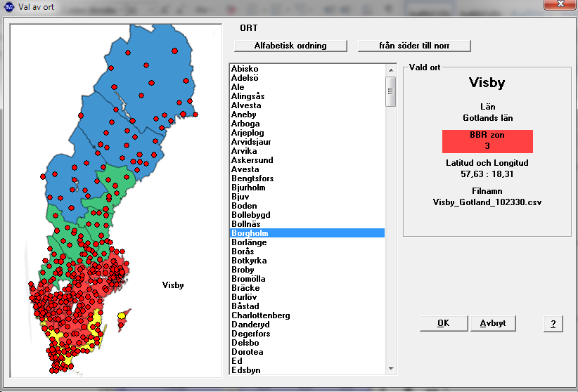The width and height of the screenshot is (578, 392).
Task: Select the yellow Visby marker on Gotland
Action: point(121,315)
